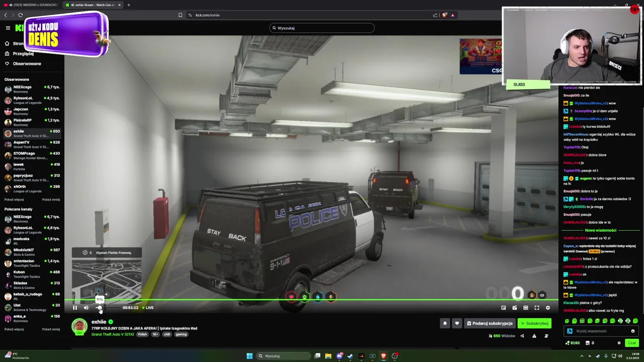Bookmark this page icon in address bar
The height and width of the screenshot is (362, 644).
click(x=180, y=15)
